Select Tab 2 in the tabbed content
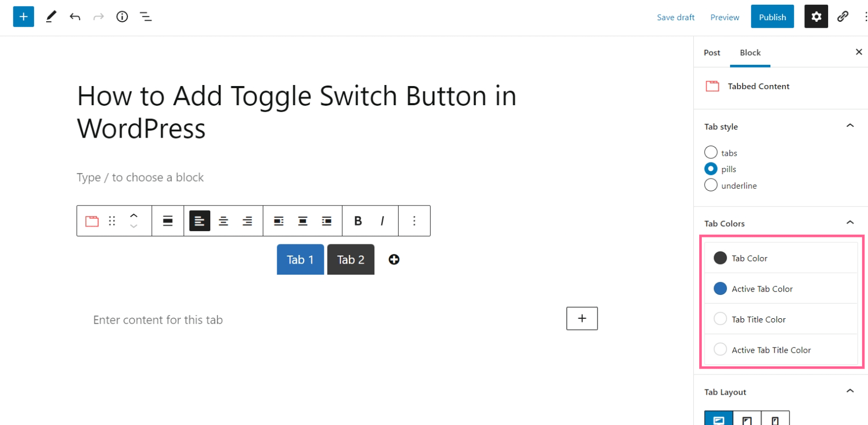Image resolution: width=868 pixels, height=425 pixels. (x=350, y=259)
